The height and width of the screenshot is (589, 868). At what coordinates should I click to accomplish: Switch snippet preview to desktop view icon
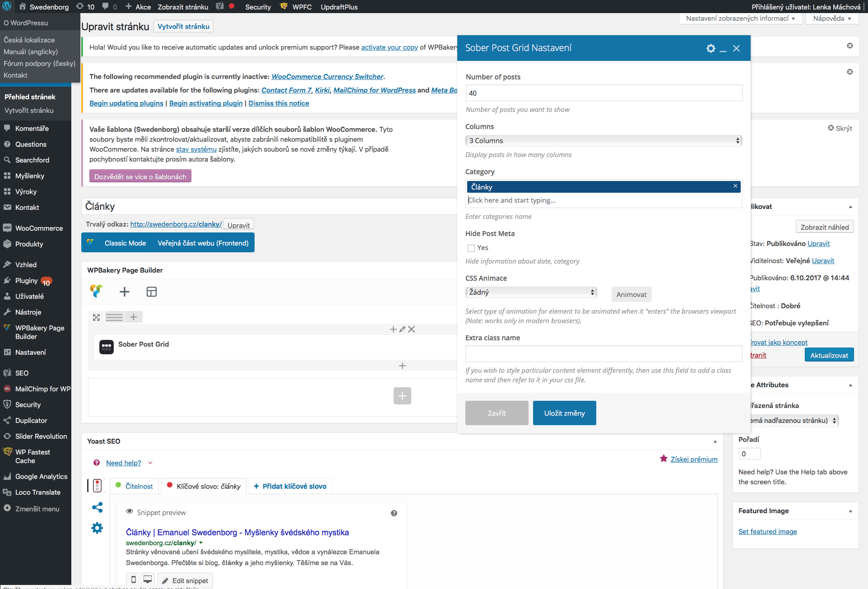pos(148,580)
